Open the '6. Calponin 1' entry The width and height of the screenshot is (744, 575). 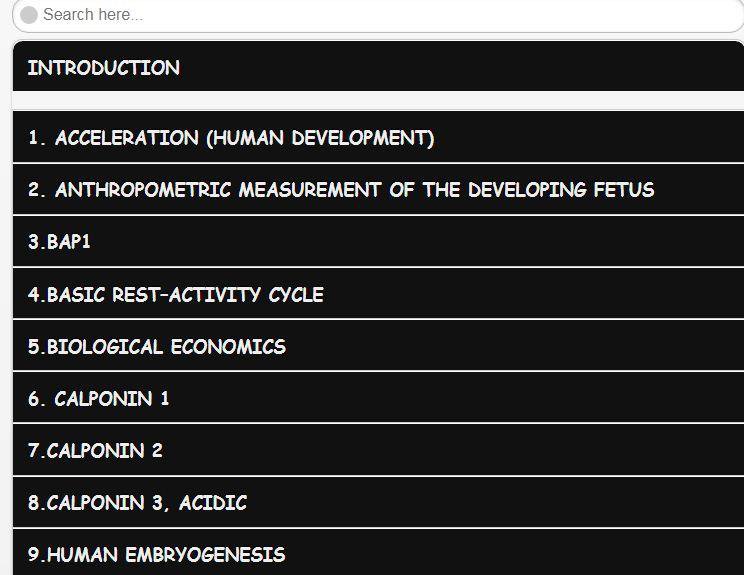click(378, 398)
